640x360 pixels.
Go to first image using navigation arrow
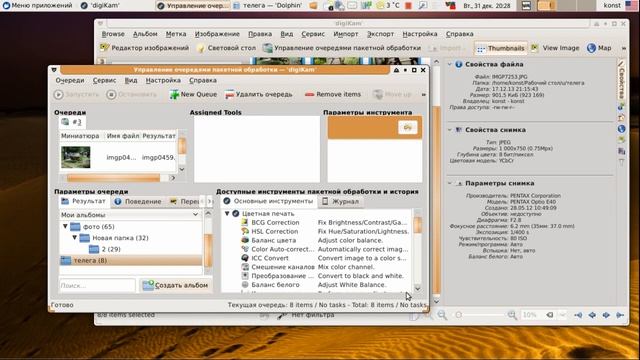[x=578, y=315]
